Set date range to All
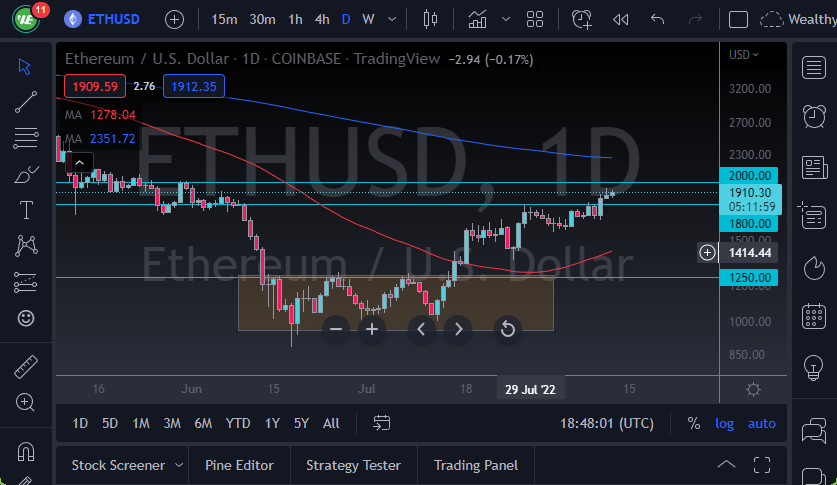 331,424
